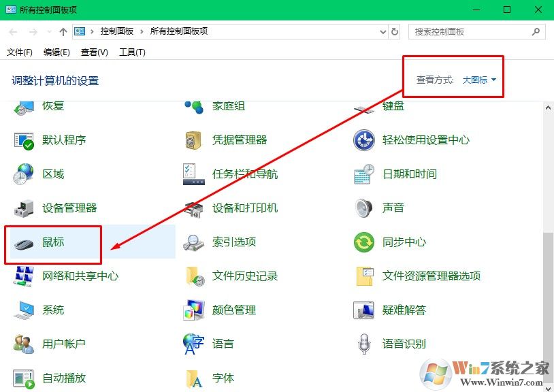Open the 日期和时间 calendar icon
554x392 pixels.
[364, 174]
